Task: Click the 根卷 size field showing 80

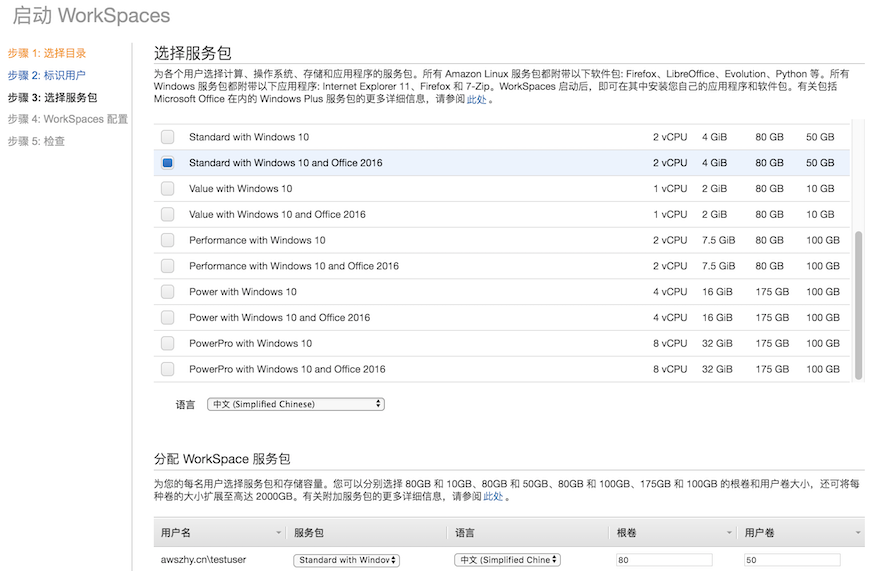Action: (x=664, y=560)
